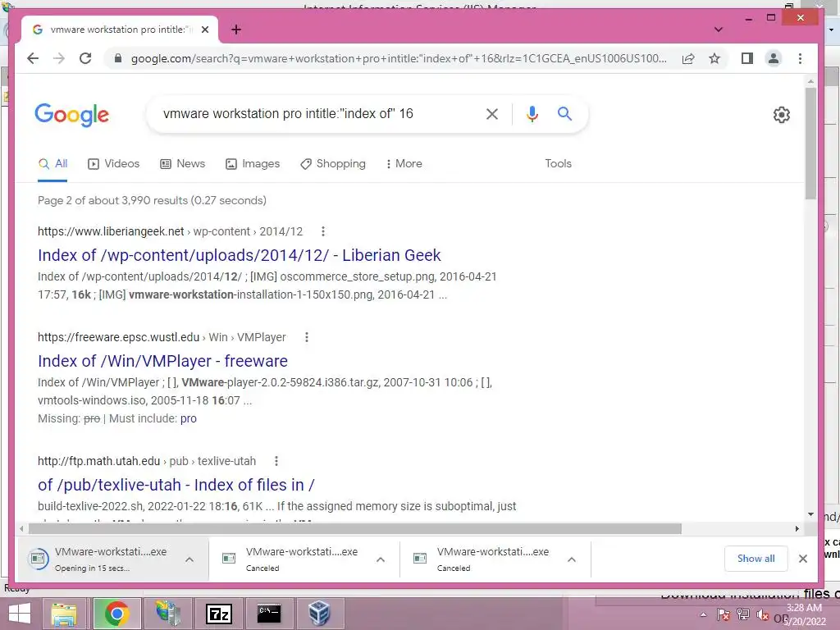Image resolution: width=840 pixels, height=630 pixels.
Task: Click the Action Center flag icon
Action: (x=724, y=615)
